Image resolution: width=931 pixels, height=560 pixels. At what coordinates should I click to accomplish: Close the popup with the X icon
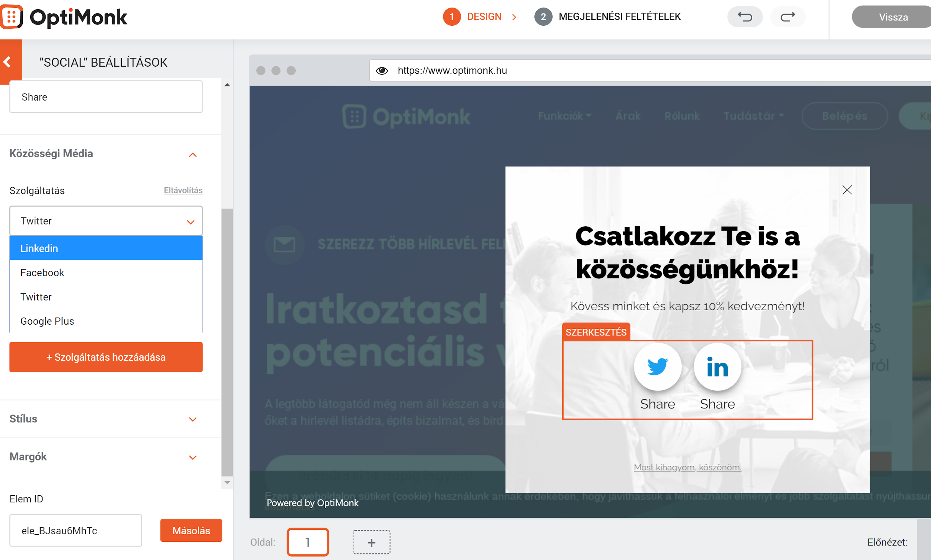pos(847,190)
